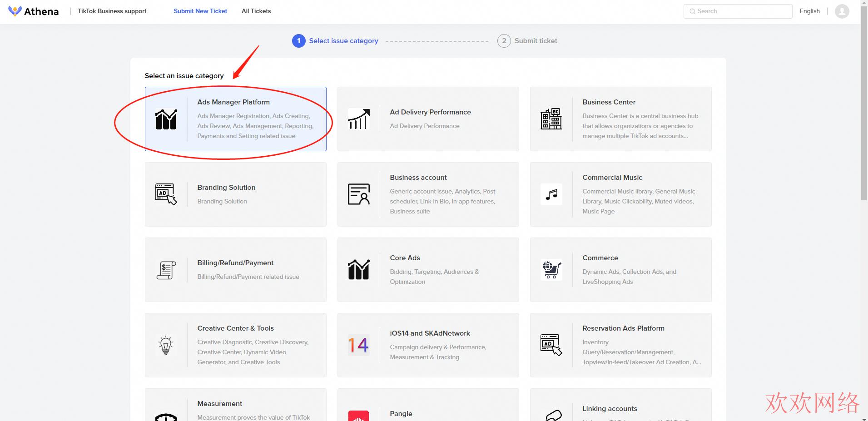The height and width of the screenshot is (421, 868).
Task: Click the Measurement gauge icon
Action: [x=166, y=417]
